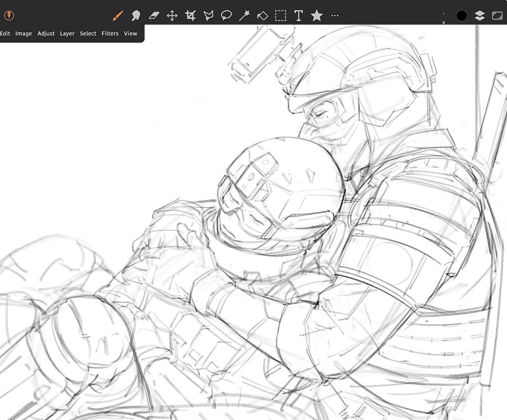The width and height of the screenshot is (507, 420).
Task: Toggle fullscreen mode icon
Action: tap(497, 16)
